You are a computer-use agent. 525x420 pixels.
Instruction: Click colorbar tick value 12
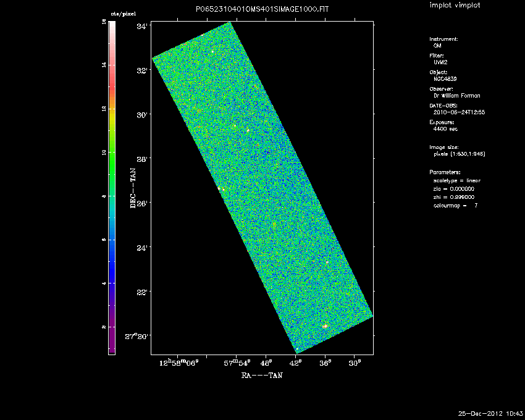[104, 109]
